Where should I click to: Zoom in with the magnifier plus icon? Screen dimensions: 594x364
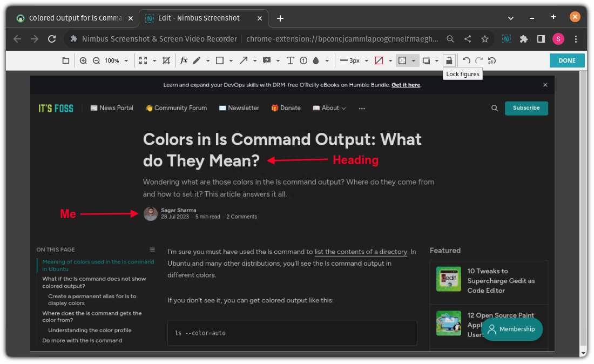pos(83,60)
